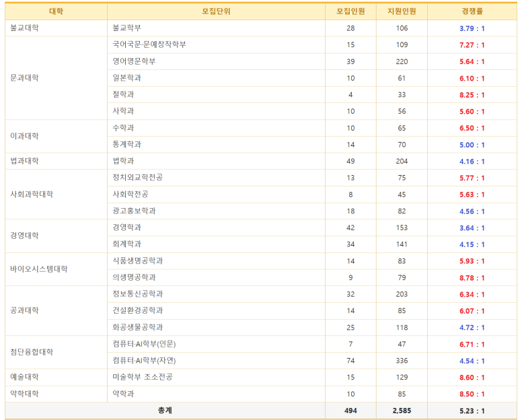The width and height of the screenshot is (520, 420).
Task: Select the 광고홍보학과 department cell
Action: (135, 211)
